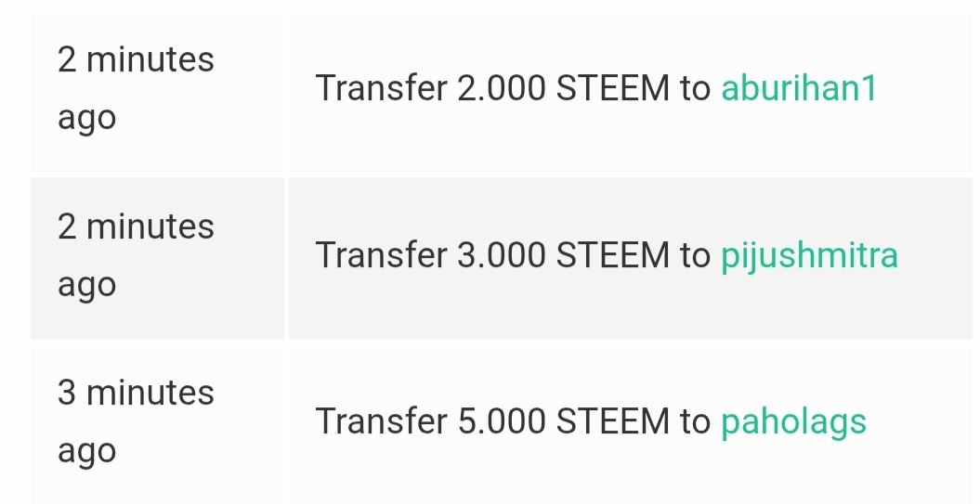Click the word 'ago' under '3 minutes'

(87, 452)
